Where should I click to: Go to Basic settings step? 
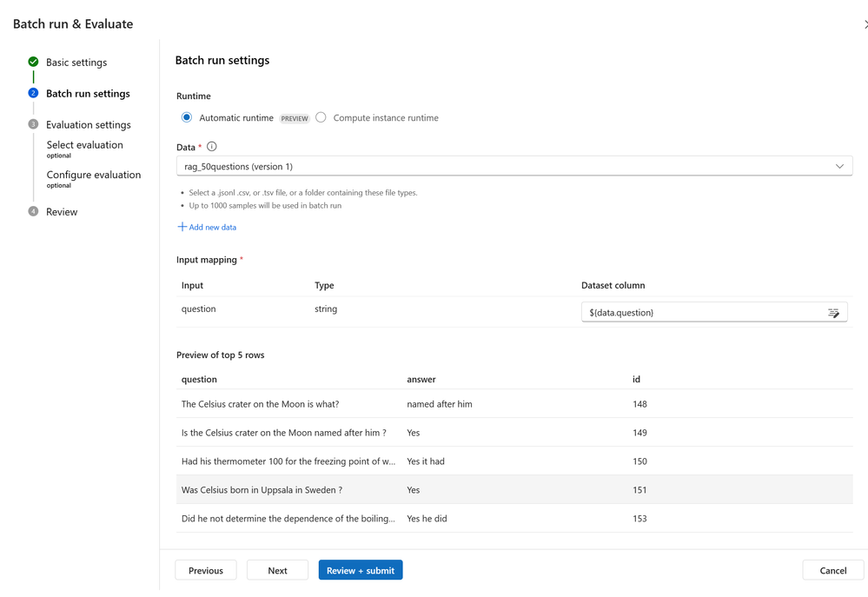click(76, 62)
